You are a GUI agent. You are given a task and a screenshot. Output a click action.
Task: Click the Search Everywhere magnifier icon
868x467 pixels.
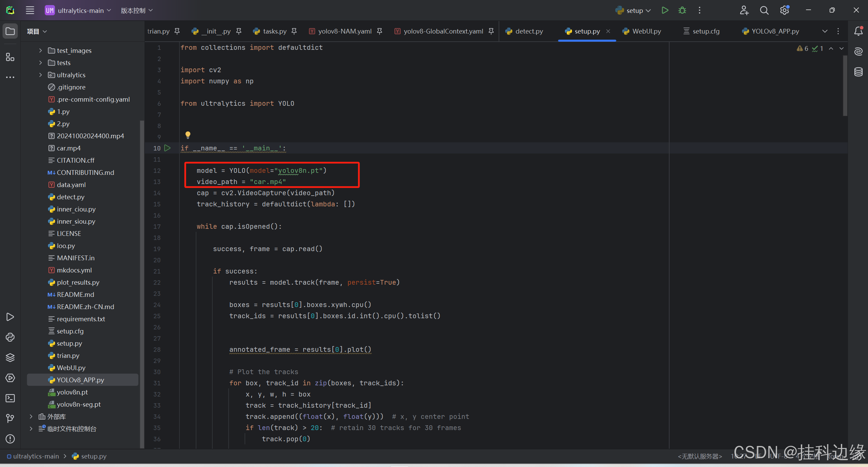pos(764,11)
